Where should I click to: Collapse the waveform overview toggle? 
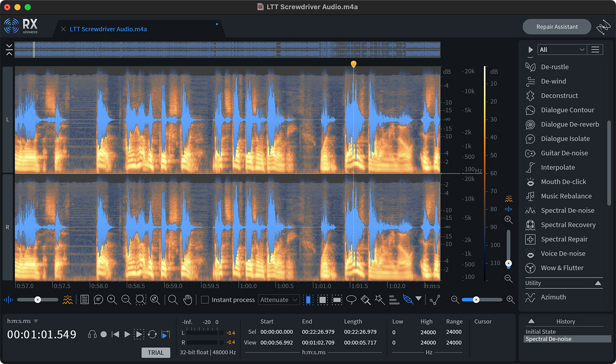click(9, 50)
